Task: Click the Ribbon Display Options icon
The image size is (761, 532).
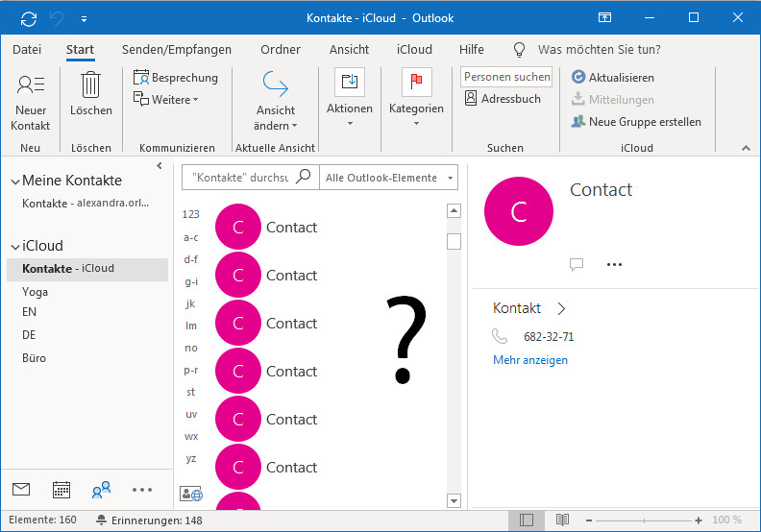Action: tap(604, 18)
